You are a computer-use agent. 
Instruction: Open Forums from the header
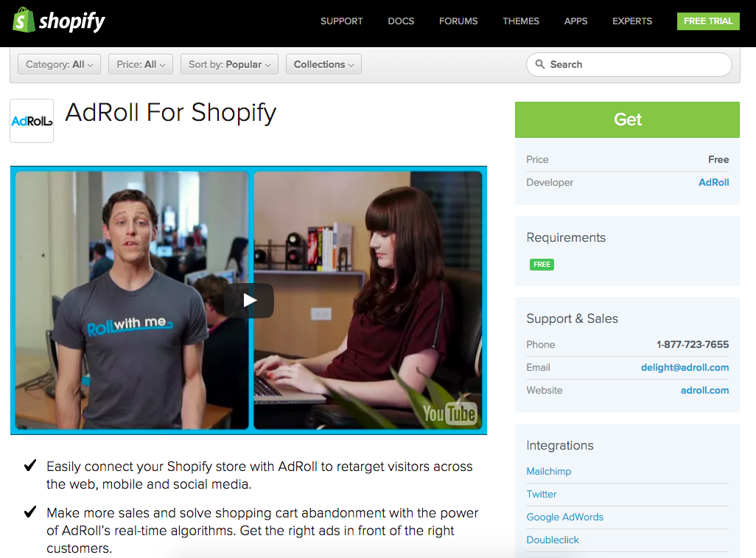click(458, 21)
